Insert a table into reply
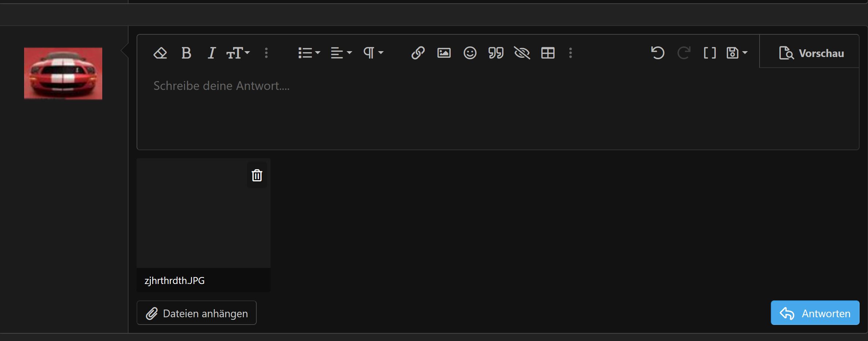The image size is (868, 341). click(548, 53)
